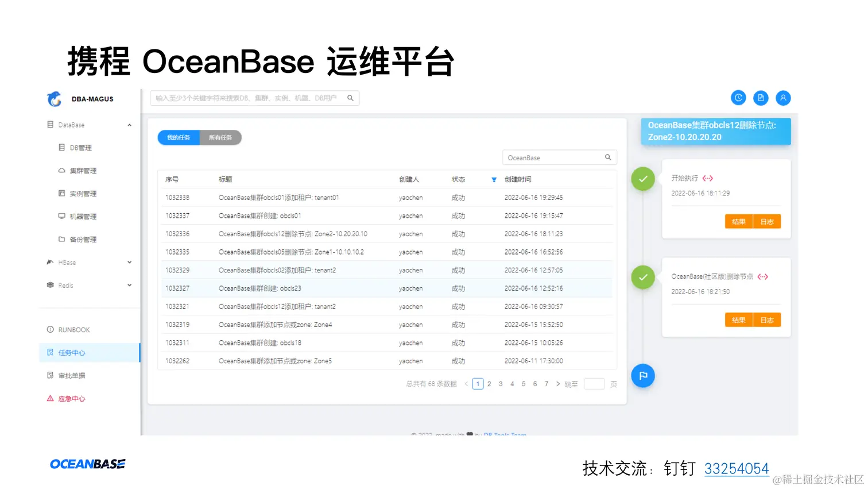
Task: Click 结果 button under 开始执行 step
Action: point(739,222)
